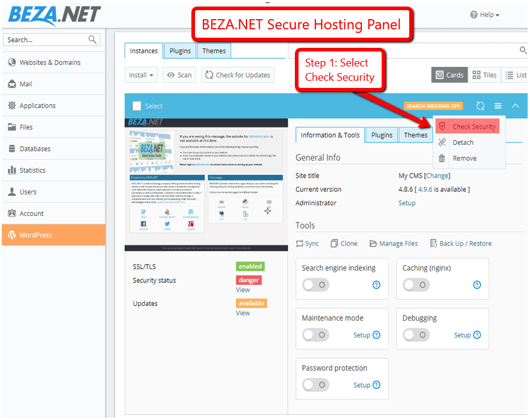Click the Remove trash can icon

(x=442, y=158)
